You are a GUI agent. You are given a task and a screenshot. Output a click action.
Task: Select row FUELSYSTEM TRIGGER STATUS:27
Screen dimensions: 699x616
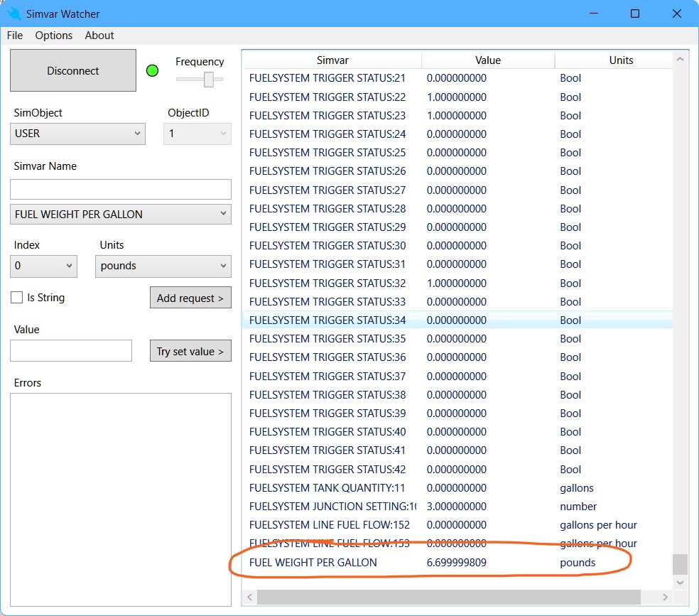click(x=457, y=190)
